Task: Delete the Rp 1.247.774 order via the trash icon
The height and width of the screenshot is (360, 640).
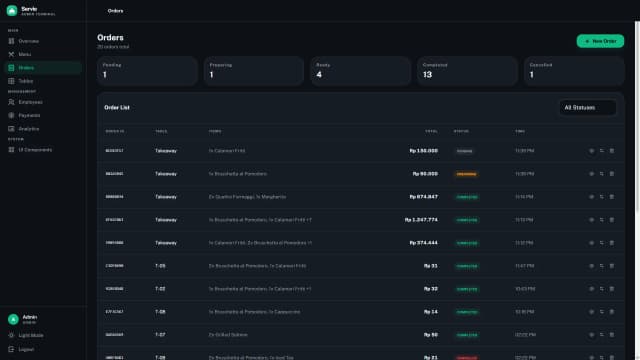Action: (x=612, y=220)
